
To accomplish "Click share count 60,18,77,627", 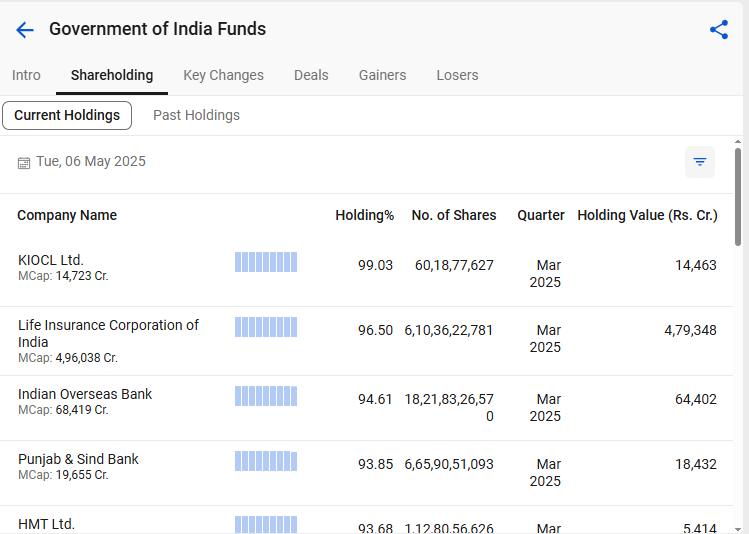I will pyautogui.click(x=454, y=265).
